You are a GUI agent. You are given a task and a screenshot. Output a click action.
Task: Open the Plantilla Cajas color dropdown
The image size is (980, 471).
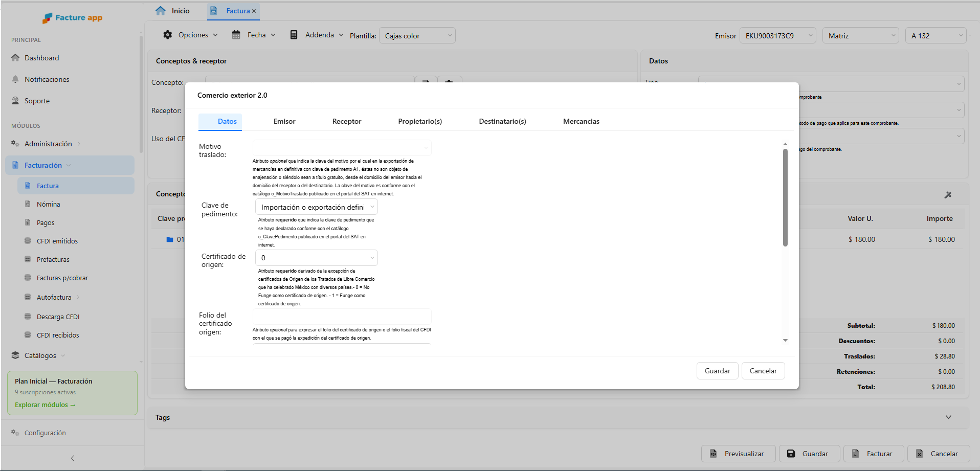(417, 36)
